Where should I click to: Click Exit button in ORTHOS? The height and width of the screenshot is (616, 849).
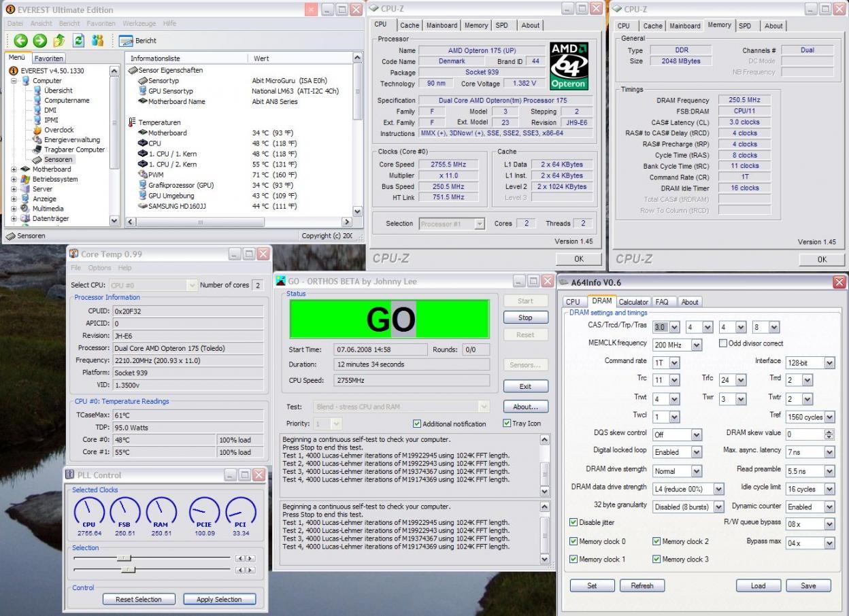[x=525, y=386]
